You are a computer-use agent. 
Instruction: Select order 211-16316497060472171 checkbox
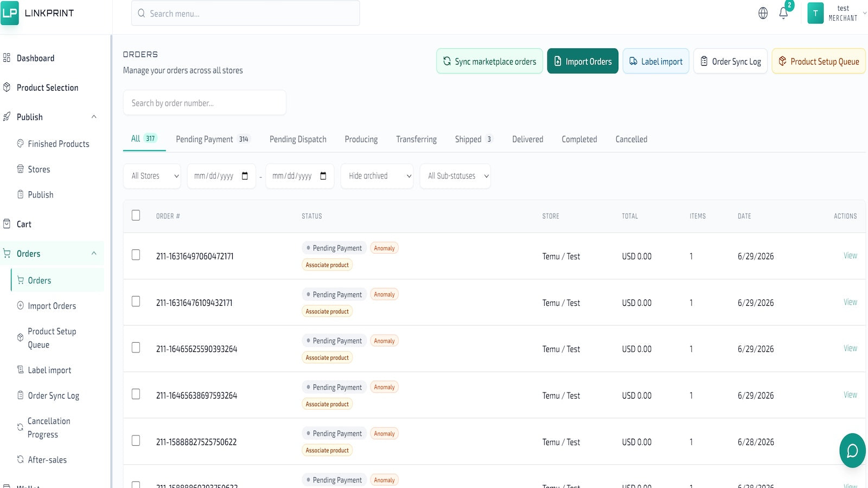click(x=136, y=255)
